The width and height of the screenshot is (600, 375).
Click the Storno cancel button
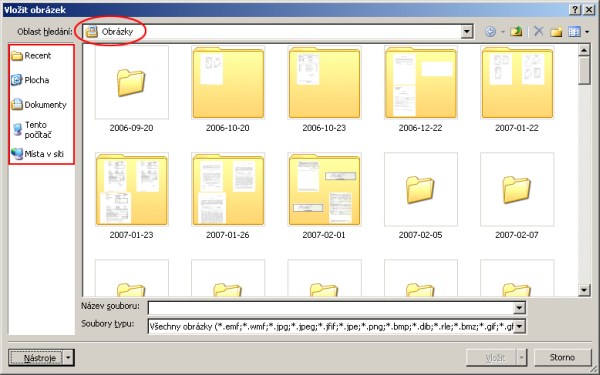point(562,357)
